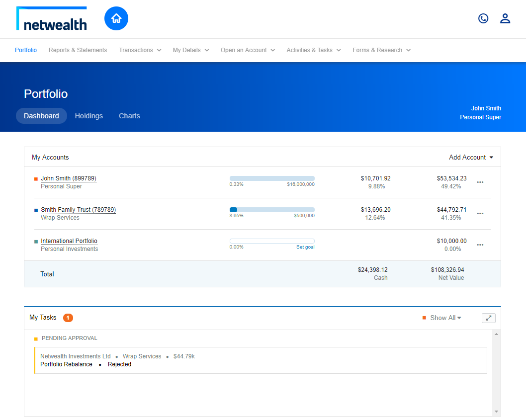Click orange marker beside John Smith account
Image resolution: width=526 pixels, height=420 pixels.
click(36, 179)
